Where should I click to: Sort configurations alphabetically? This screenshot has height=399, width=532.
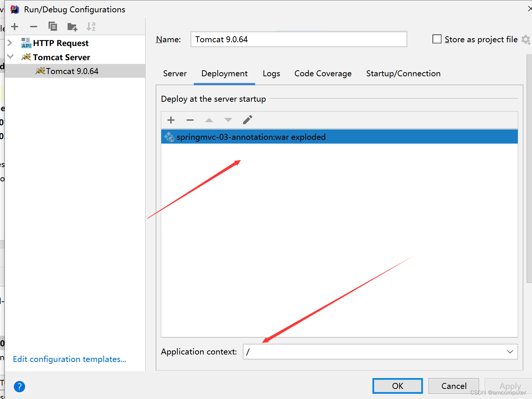pos(91,27)
